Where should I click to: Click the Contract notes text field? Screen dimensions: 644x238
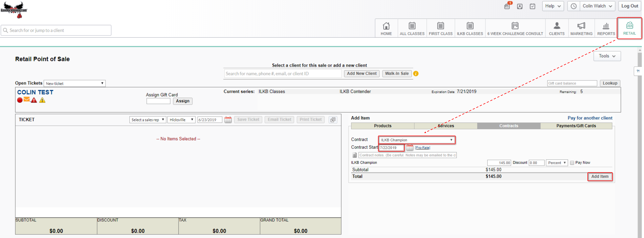[408, 155]
